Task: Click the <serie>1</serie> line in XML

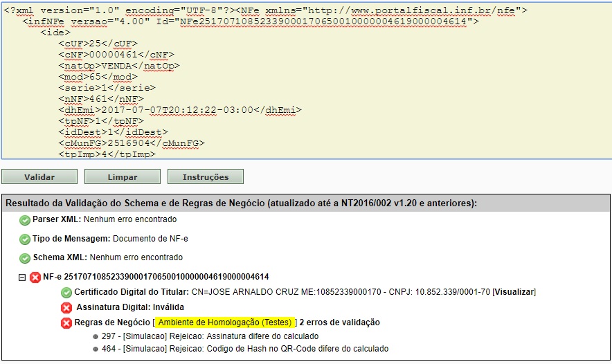Action: click(x=107, y=88)
